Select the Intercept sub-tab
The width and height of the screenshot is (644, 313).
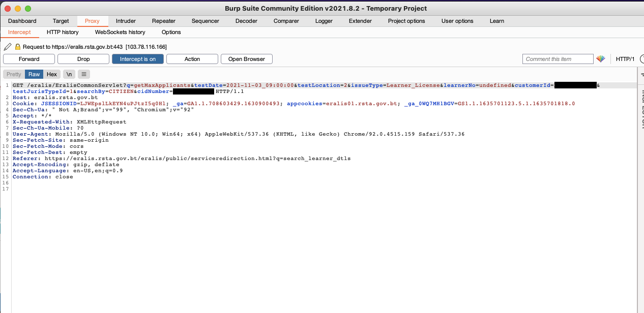click(19, 32)
